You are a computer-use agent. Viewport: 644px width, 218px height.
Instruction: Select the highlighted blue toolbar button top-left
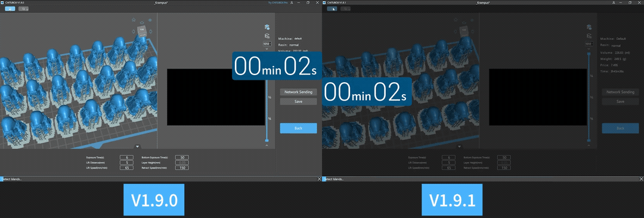tap(10, 8)
